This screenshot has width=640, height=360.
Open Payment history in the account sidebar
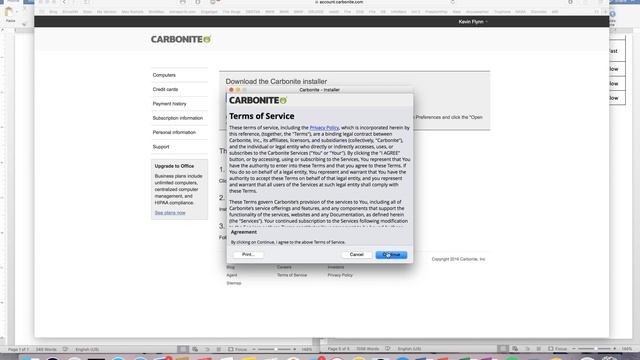click(x=169, y=104)
